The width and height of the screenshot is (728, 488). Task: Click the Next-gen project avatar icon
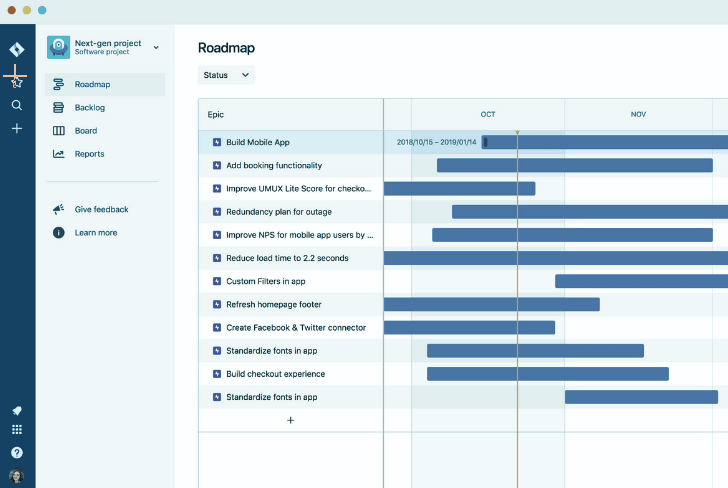[x=58, y=47]
